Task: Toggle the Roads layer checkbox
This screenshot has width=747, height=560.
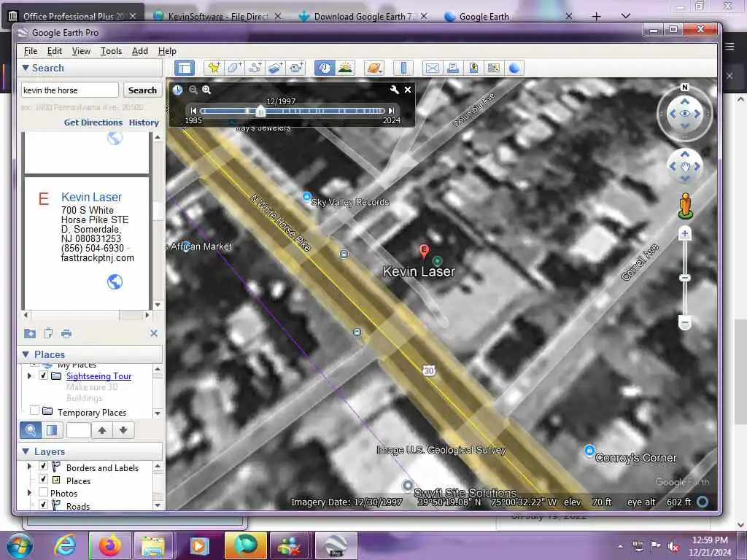Action: pyautogui.click(x=43, y=505)
